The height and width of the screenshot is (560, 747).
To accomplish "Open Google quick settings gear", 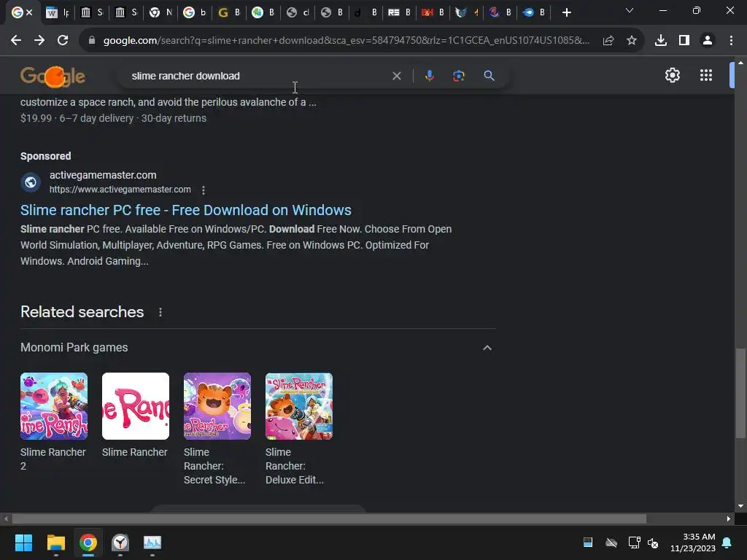I will point(672,75).
